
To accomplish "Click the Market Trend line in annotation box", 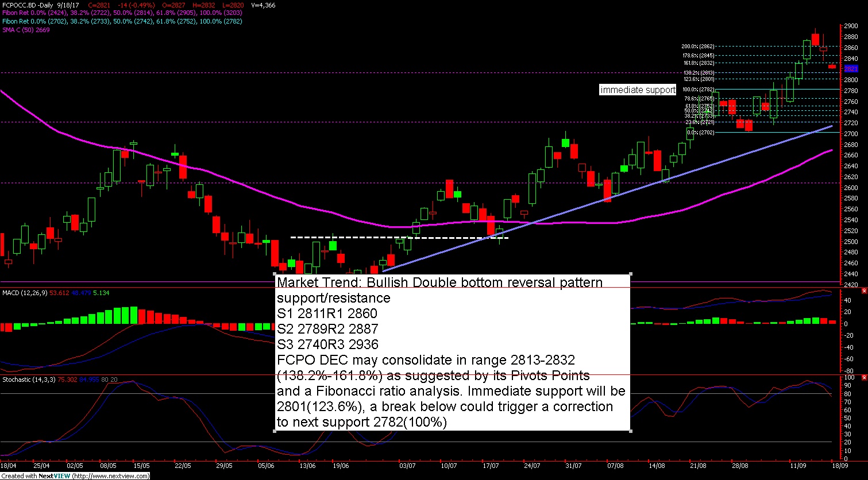I will tap(440, 282).
